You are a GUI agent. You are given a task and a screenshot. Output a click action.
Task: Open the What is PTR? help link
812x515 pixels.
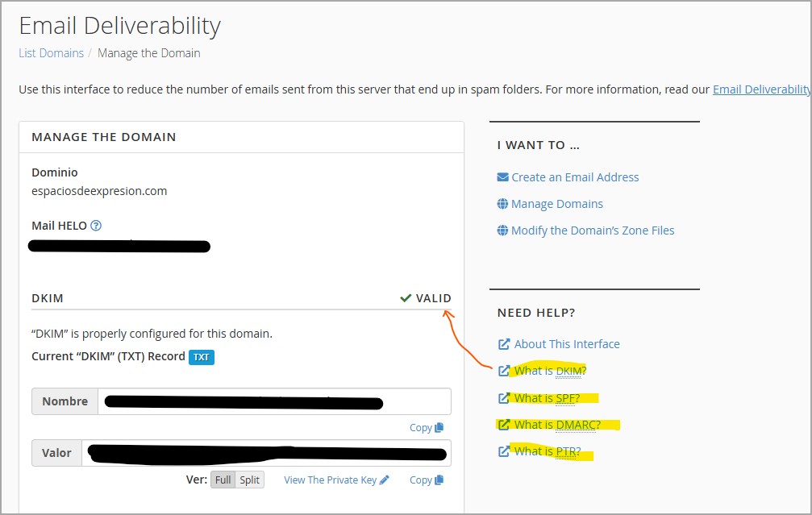[x=547, y=451]
